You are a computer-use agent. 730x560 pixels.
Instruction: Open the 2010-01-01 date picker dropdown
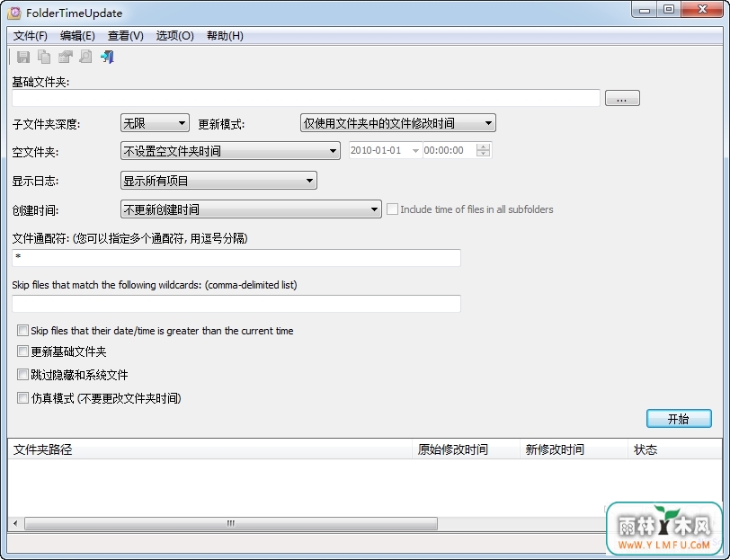tap(415, 150)
